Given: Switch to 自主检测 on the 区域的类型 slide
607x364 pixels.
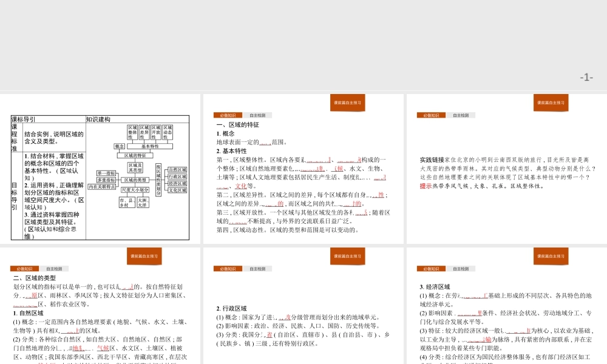Looking at the screenshot, I should tap(55, 269).
